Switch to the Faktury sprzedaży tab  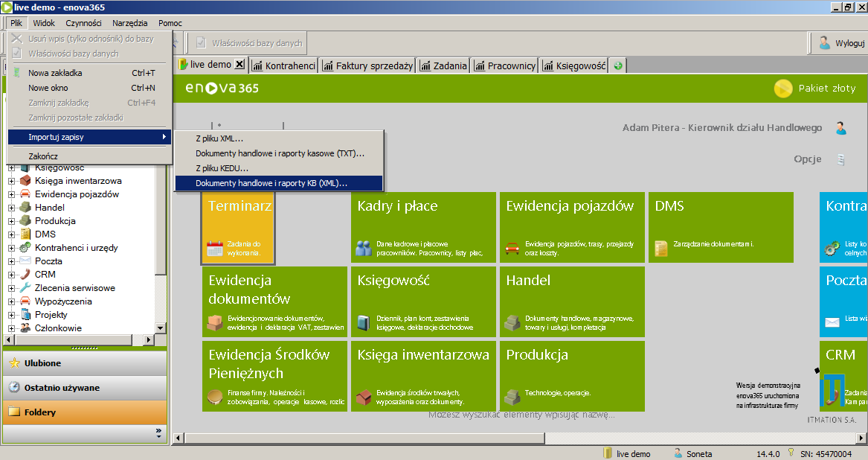click(x=367, y=66)
